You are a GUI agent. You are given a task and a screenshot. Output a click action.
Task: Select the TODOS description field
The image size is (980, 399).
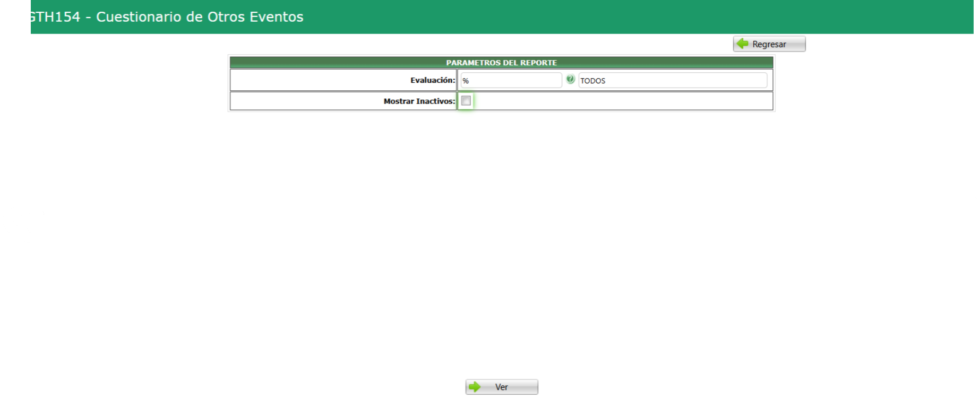pyautogui.click(x=673, y=80)
